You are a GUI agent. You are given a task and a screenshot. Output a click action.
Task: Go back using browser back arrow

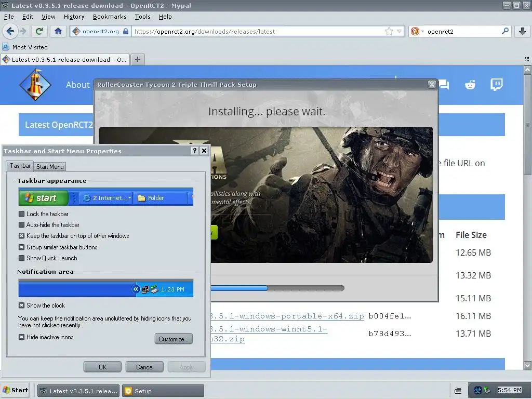(10, 32)
